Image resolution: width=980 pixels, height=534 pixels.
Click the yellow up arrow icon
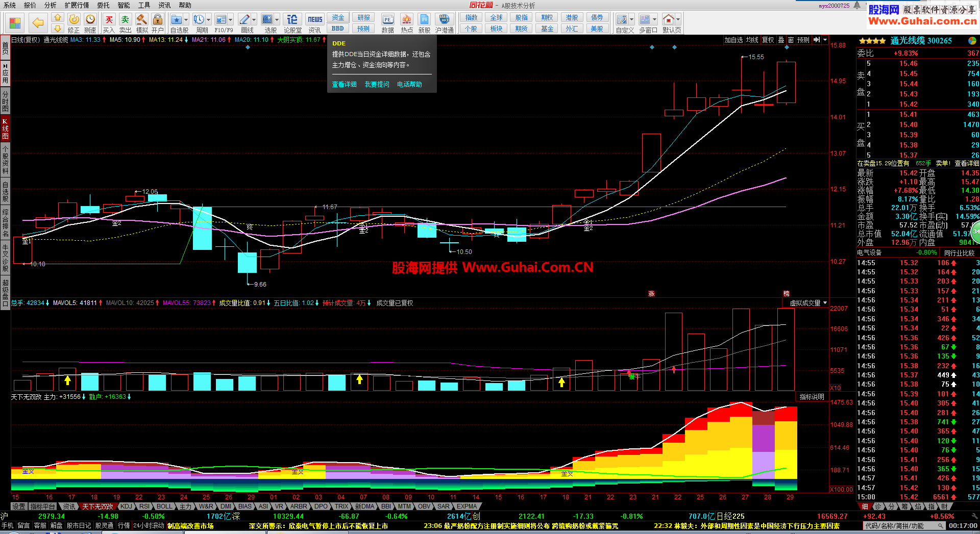(x=58, y=18)
